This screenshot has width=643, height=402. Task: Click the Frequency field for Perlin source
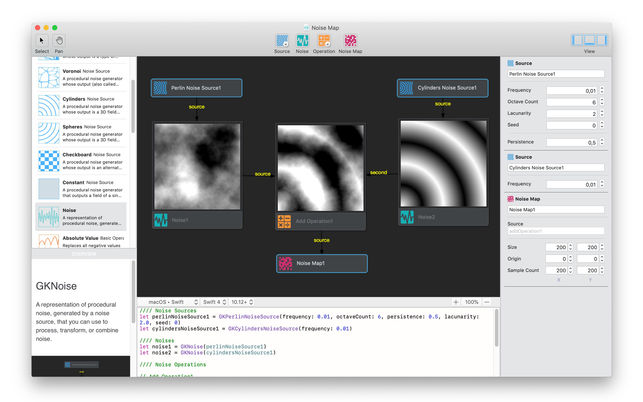(x=572, y=90)
